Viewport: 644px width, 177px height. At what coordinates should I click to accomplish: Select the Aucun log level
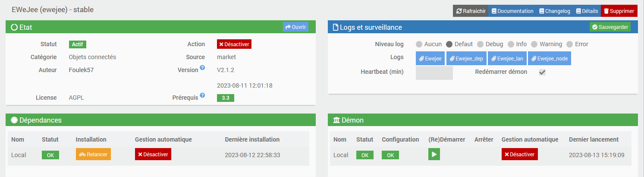[x=419, y=44]
